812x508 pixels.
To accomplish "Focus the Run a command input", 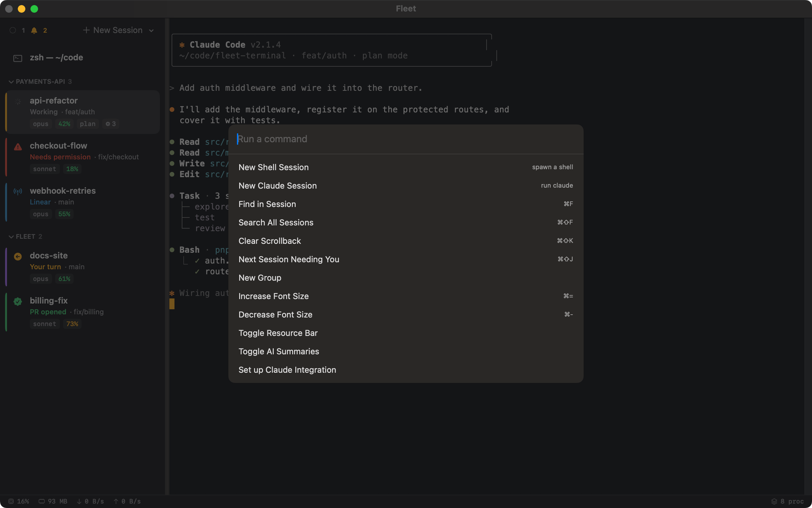I will click(406, 139).
